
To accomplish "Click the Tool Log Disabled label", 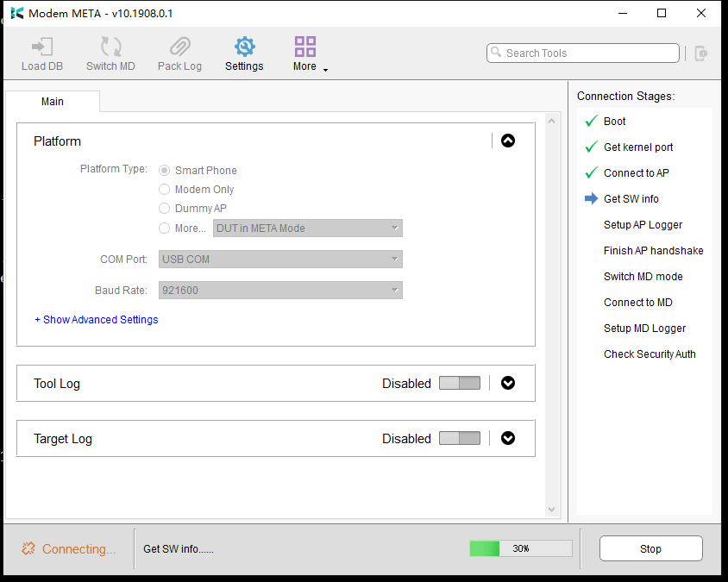I will pyautogui.click(x=407, y=384).
